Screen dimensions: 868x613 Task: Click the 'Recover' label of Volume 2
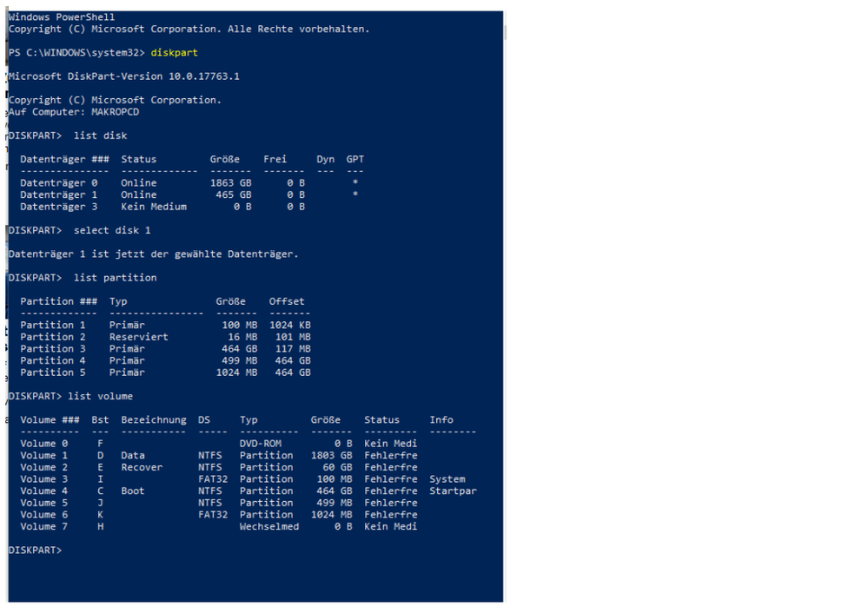tap(142, 467)
